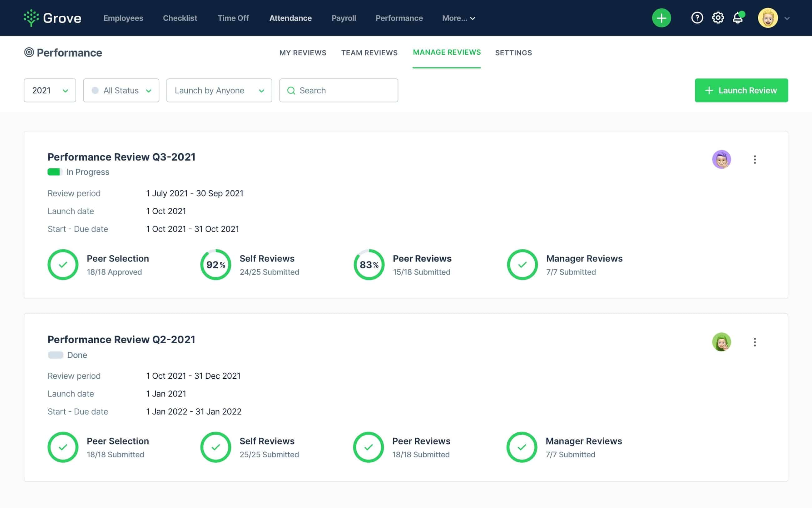Screen dimensions: 812x508
Task: Open the help icon
Action: coord(697,17)
